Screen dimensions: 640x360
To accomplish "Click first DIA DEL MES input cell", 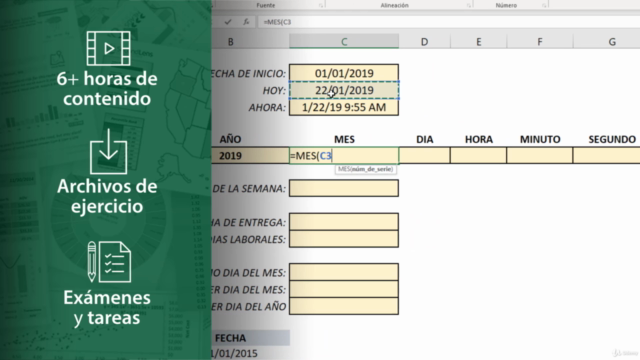I will (x=344, y=272).
